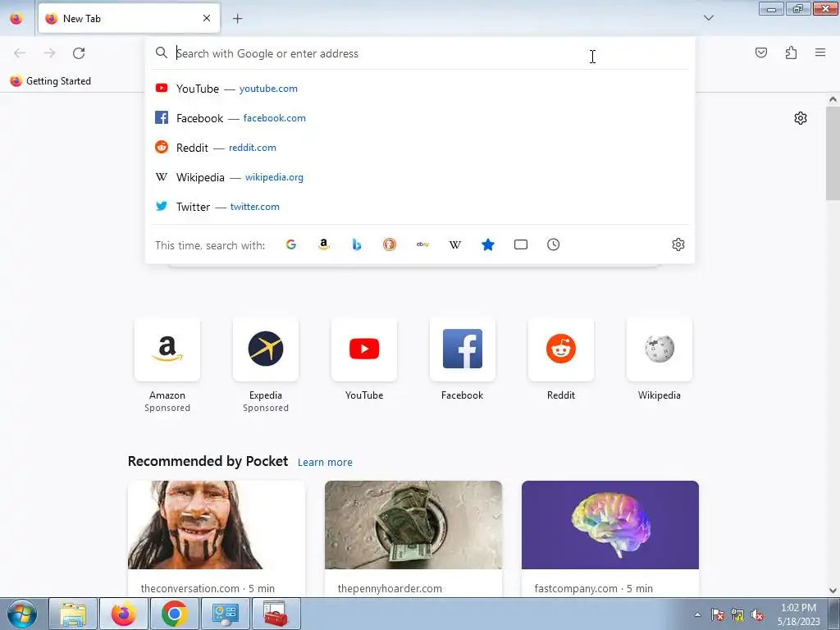Open the red toolbox taskbar icon
This screenshot has width=840, height=630.
point(276,614)
